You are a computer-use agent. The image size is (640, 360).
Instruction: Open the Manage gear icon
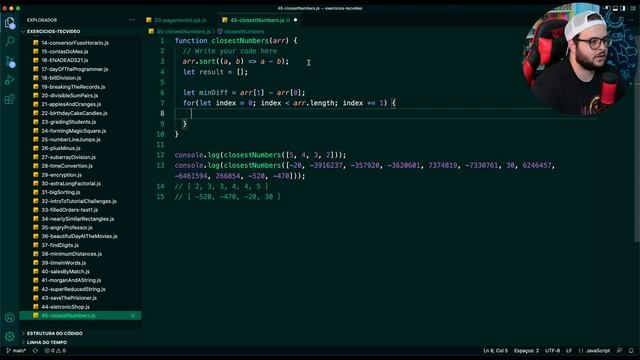pyautogui.click(x=10, y=336)
